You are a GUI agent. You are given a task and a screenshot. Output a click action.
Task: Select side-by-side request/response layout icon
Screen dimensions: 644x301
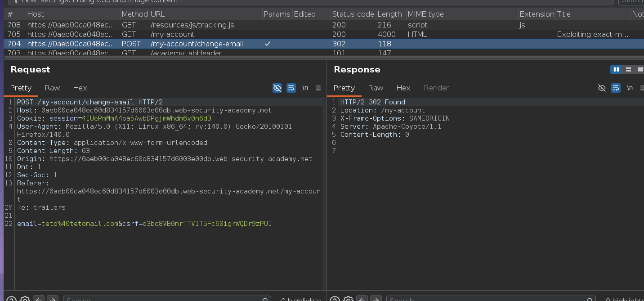[616, 69]
